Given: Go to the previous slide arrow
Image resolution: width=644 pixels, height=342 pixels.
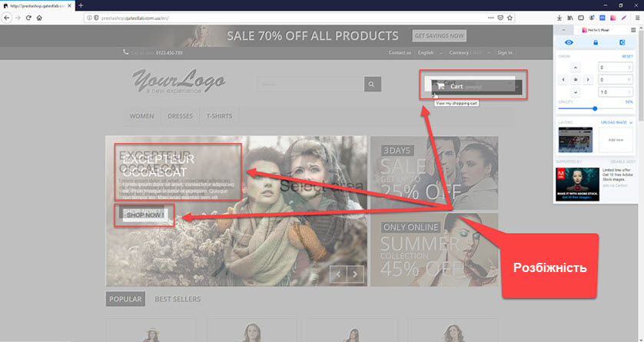Looking at the screenshot, I should tap(338, 274).
